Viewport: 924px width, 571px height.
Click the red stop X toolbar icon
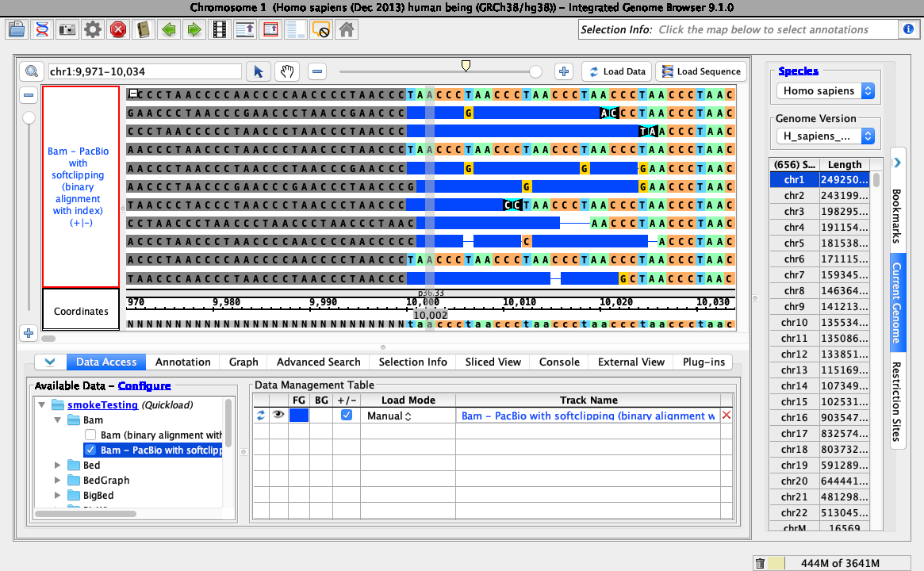click(118, 29)
